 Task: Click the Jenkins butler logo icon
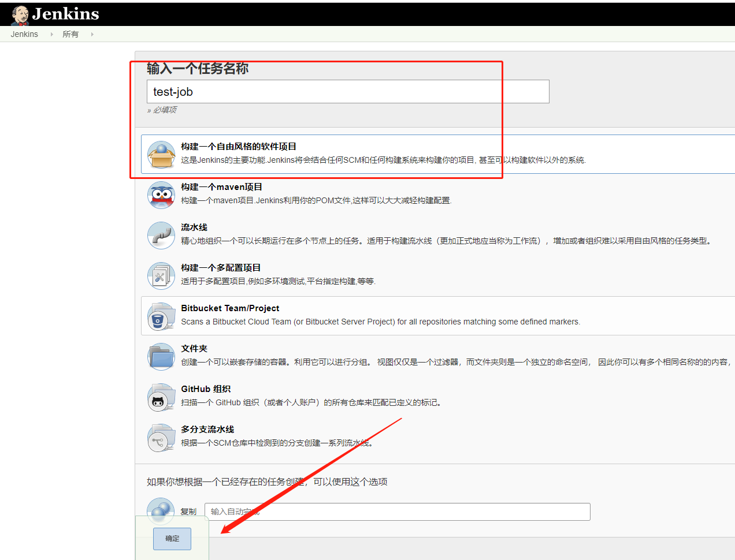pyautogui.click(x=20, y=15)
